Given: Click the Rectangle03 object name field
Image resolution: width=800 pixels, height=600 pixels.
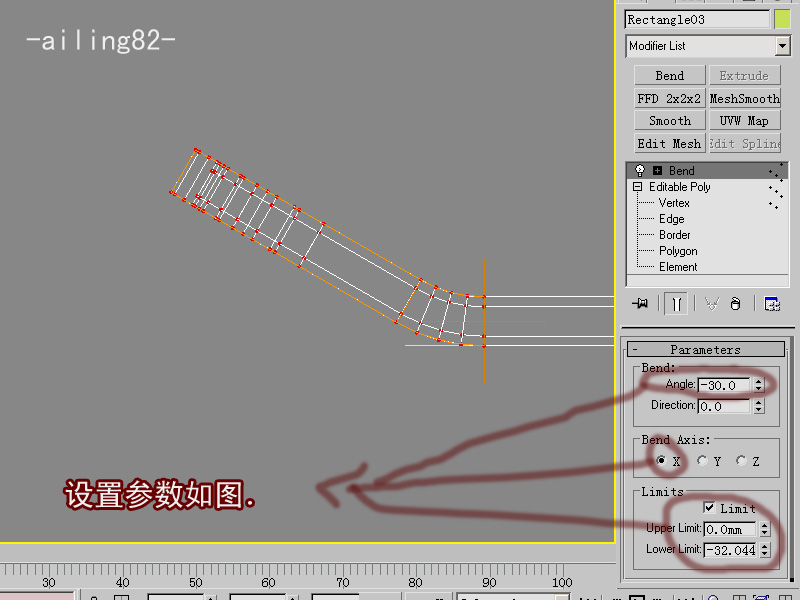Looking at the screenshot, I should pyautogui.click(x=697, y=20).
